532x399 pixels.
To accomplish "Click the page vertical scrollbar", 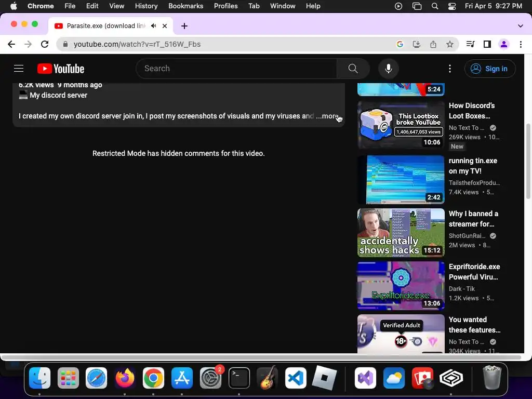I will pyautogui.click(x=528, y=161).
